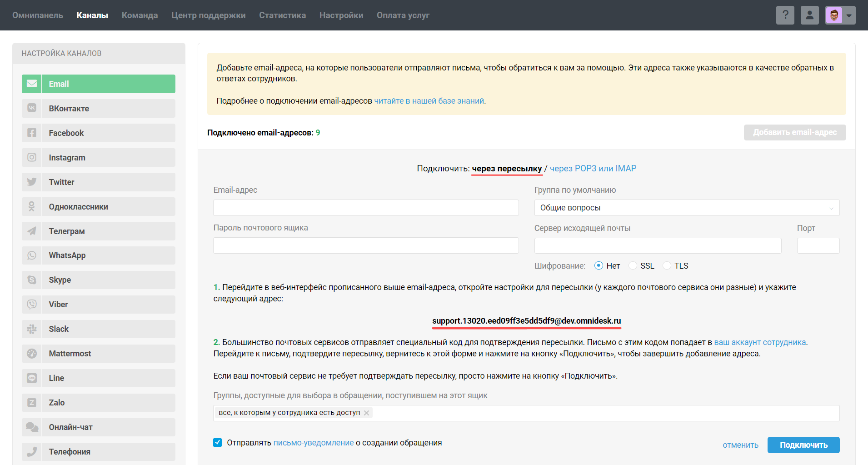The width and height of the screenshot is (868, 465).
Task: Click the отменить link
Action: 740,445
